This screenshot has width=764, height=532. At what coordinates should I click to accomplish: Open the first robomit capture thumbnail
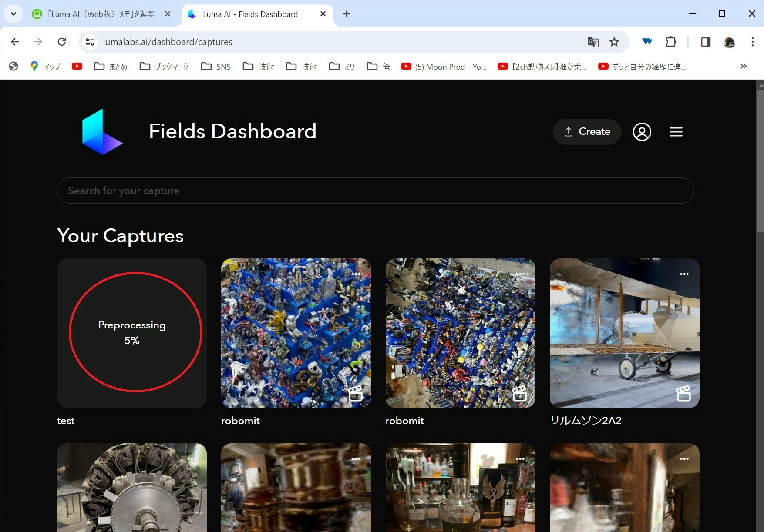[296, 333]
